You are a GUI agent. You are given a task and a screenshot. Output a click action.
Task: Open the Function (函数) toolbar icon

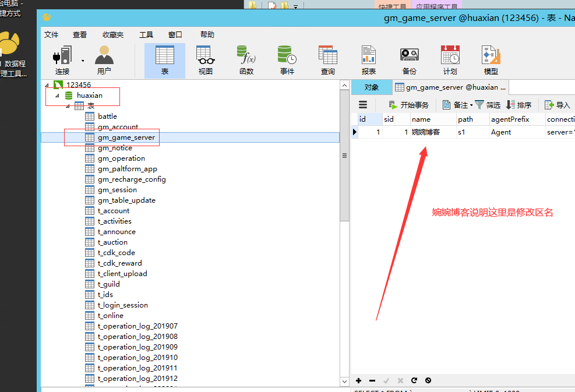[x=246, y=60]
